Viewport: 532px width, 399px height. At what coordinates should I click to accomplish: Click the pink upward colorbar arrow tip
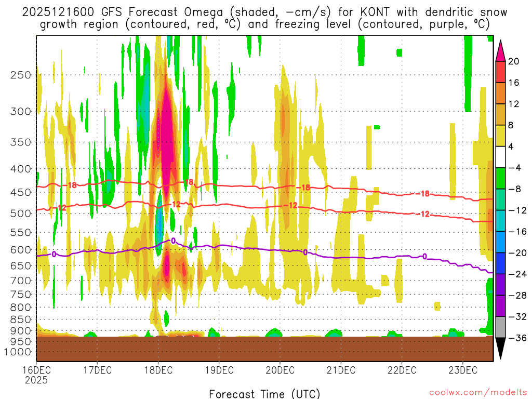(x=500, y=51)
